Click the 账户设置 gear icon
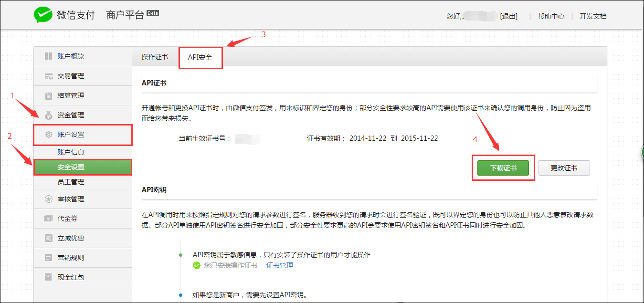This screenshot has width=644, height=303. click(x=48, y=135)
